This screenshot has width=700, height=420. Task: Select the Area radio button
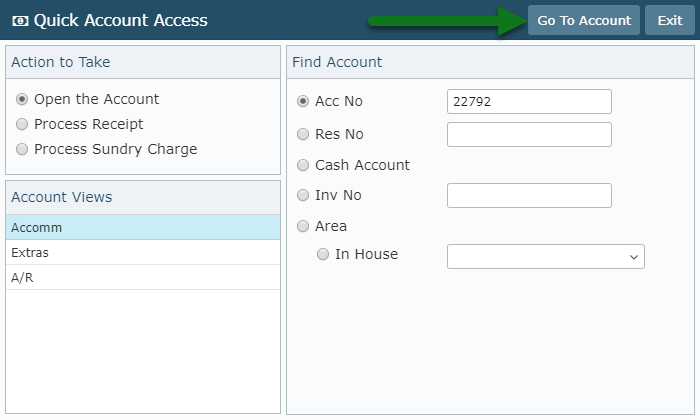tap(303, 226)
